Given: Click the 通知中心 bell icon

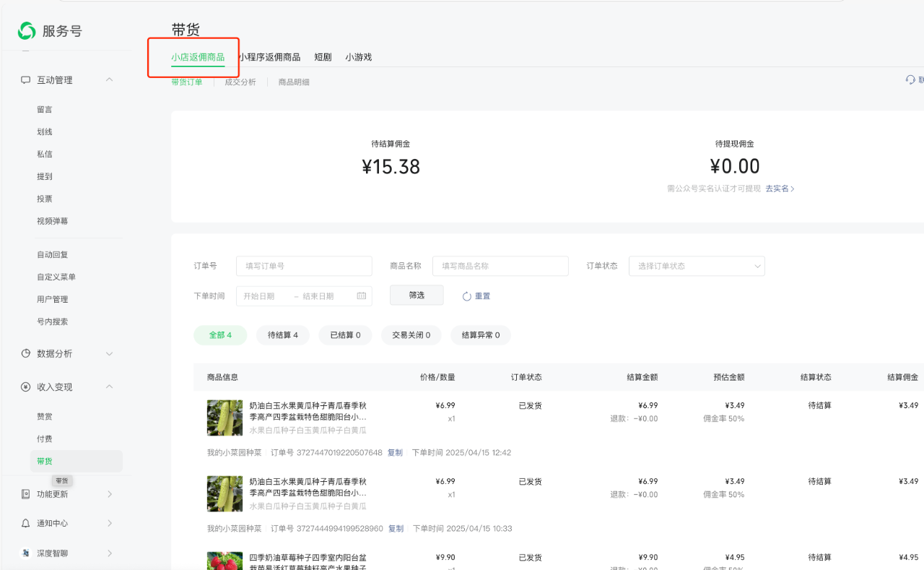Looking at the screenshot, I should pyautogui.click(x=25, y=523).
